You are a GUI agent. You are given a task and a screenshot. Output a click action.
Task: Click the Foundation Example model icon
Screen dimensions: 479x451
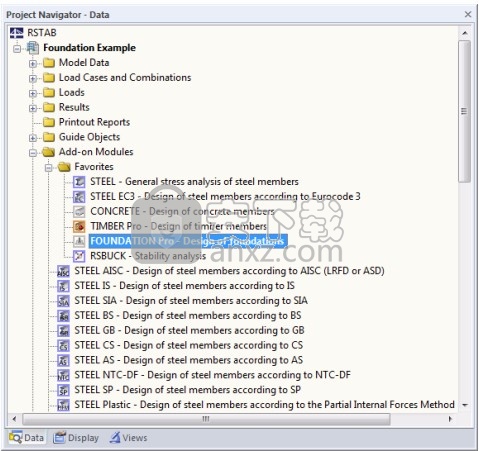coord(33,48)
